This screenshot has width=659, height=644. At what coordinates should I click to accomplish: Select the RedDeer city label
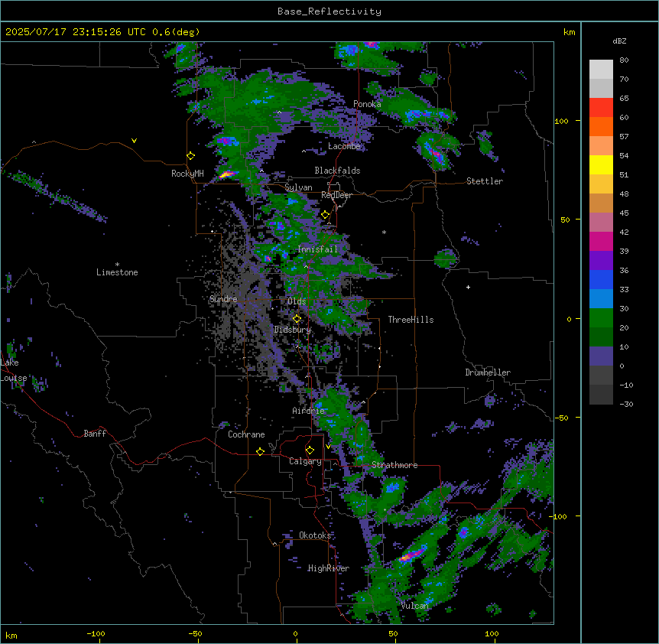(x=336, y=195)
